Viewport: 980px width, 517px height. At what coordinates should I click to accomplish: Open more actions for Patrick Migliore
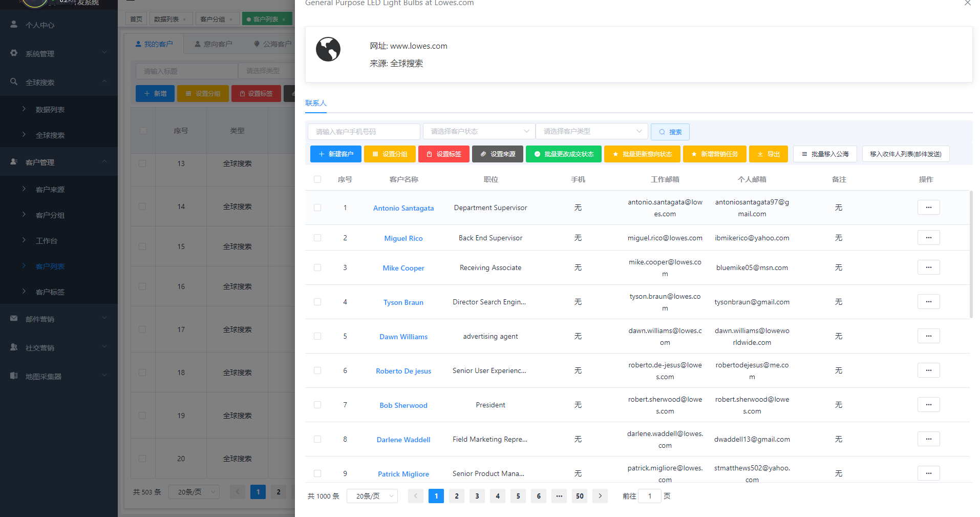[928, 473]
